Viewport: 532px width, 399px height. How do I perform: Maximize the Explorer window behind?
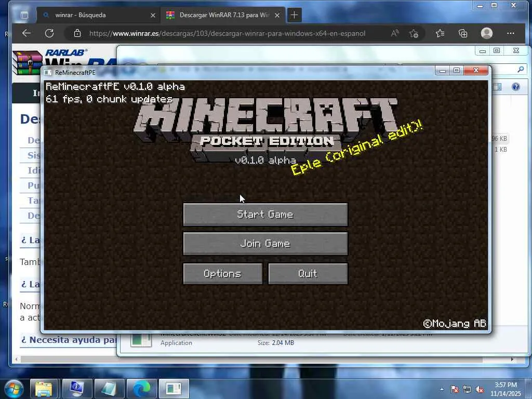497,50
